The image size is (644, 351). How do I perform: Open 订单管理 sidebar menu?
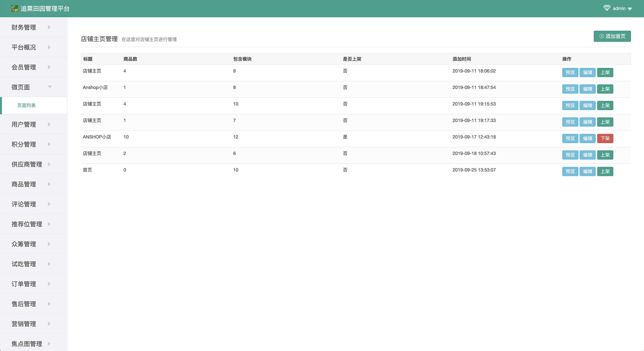[34, 284]
